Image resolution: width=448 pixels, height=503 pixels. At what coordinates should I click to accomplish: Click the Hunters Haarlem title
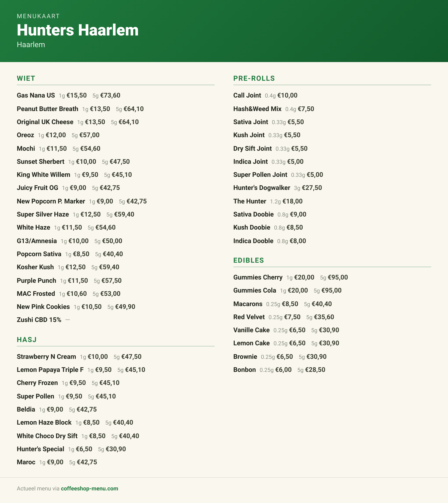tap(77, 30)
